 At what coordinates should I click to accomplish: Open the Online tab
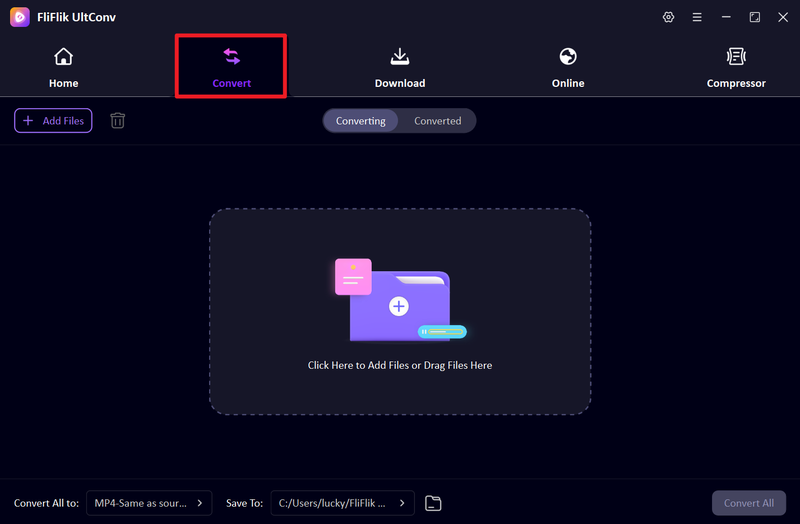point(568,67)
